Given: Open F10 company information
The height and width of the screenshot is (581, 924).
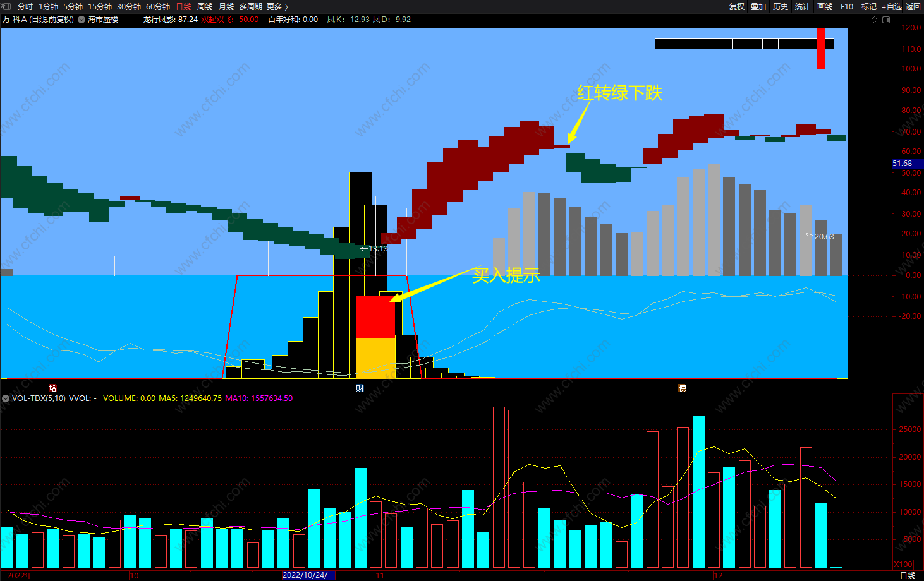Looking at the screenshot, I should 847,6.
